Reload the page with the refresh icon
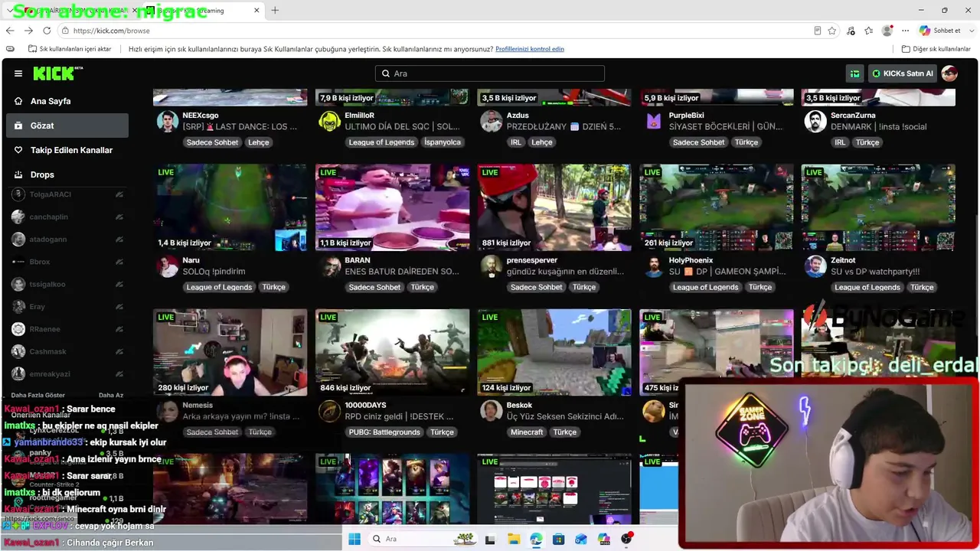This screenshot has height=551, width=980. click(47, 31)
